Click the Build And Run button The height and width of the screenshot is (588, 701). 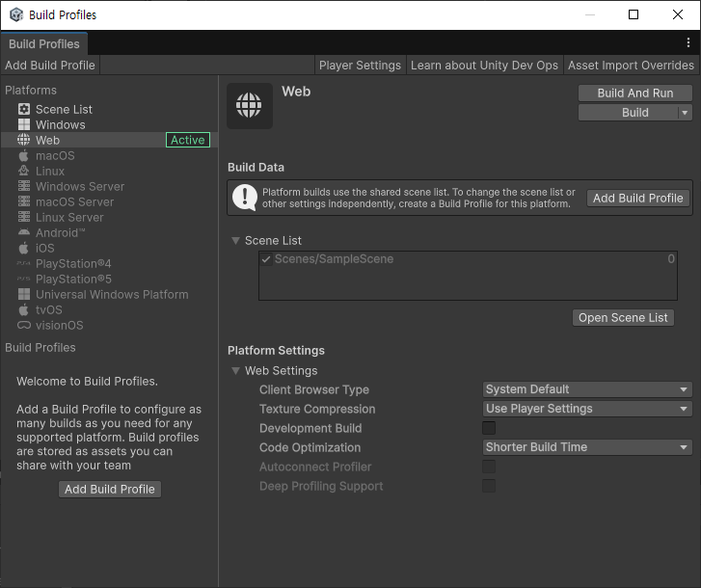point(635,93)
